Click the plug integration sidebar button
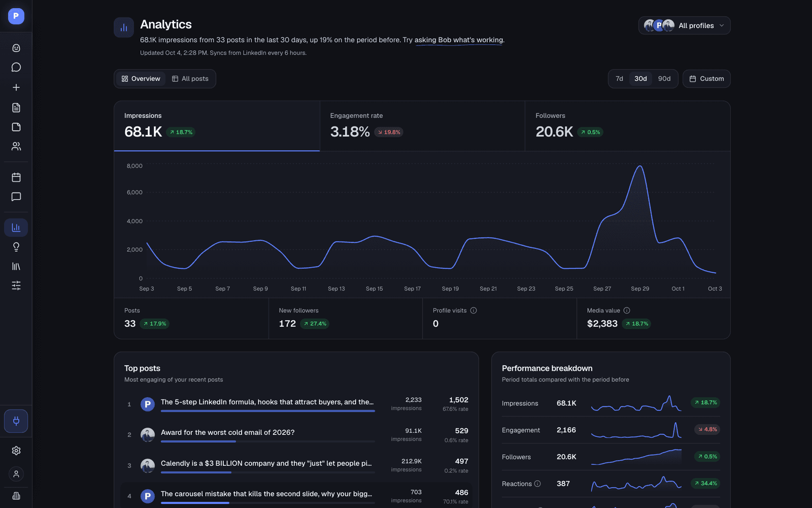812x508 pixels. pos(16,421)
